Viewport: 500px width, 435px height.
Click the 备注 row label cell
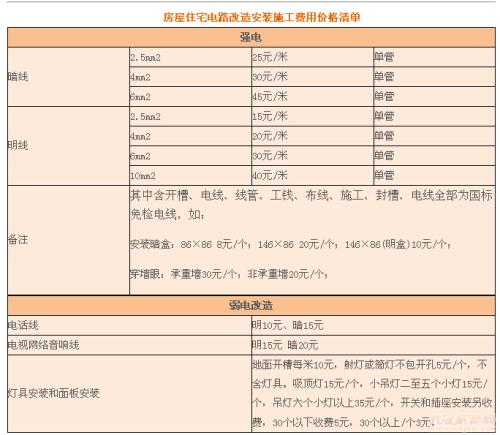(x=68, y=240)
